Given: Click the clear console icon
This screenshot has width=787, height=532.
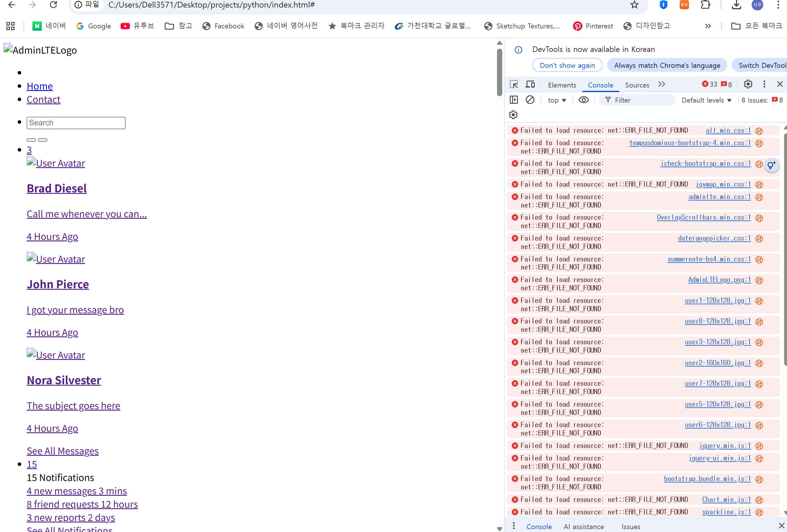Looking at the screenshot, I should 530,100.
